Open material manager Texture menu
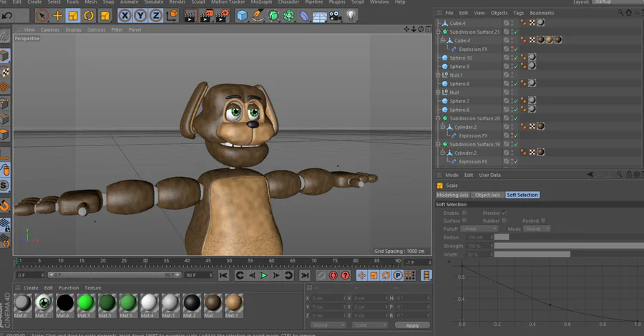644x336 pixels. (x=93, y=288)
